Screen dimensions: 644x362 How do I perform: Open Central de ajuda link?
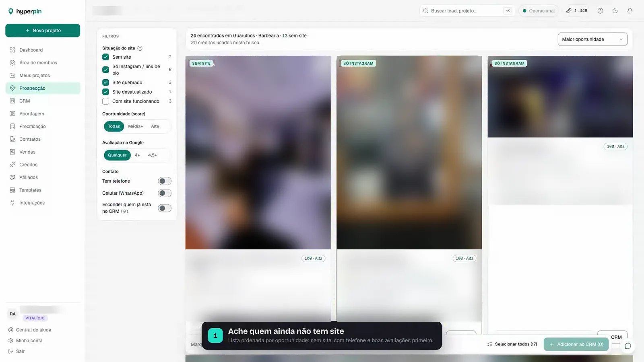coord(30,330)
